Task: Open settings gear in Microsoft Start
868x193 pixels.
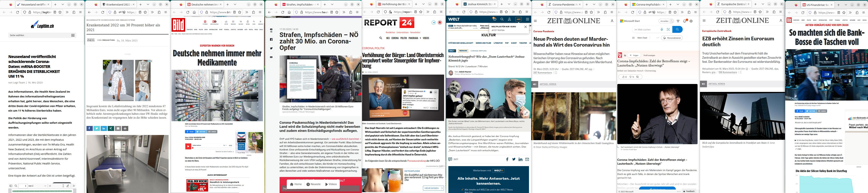Action: click(x=691, y=21)
